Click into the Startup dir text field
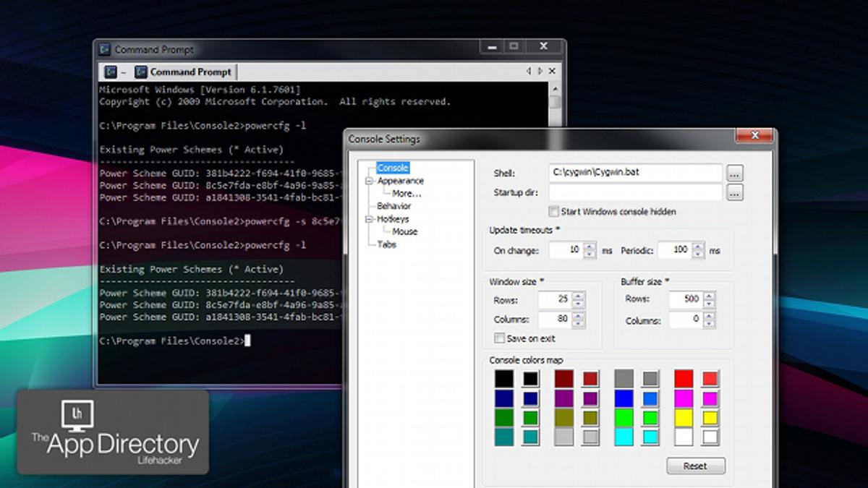 point(635,193)
